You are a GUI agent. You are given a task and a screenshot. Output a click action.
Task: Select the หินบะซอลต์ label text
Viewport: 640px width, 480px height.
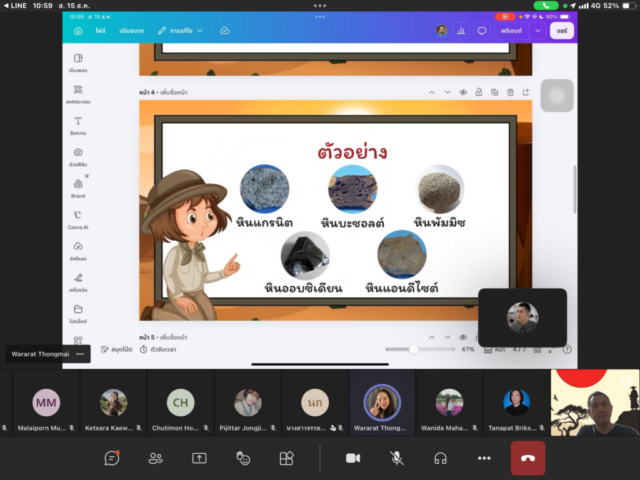coord(352,223)
